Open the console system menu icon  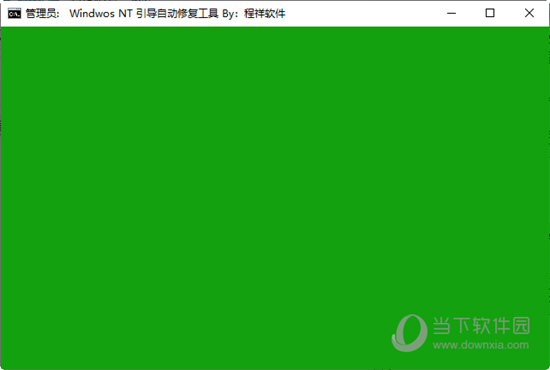(x=14, y=14)
